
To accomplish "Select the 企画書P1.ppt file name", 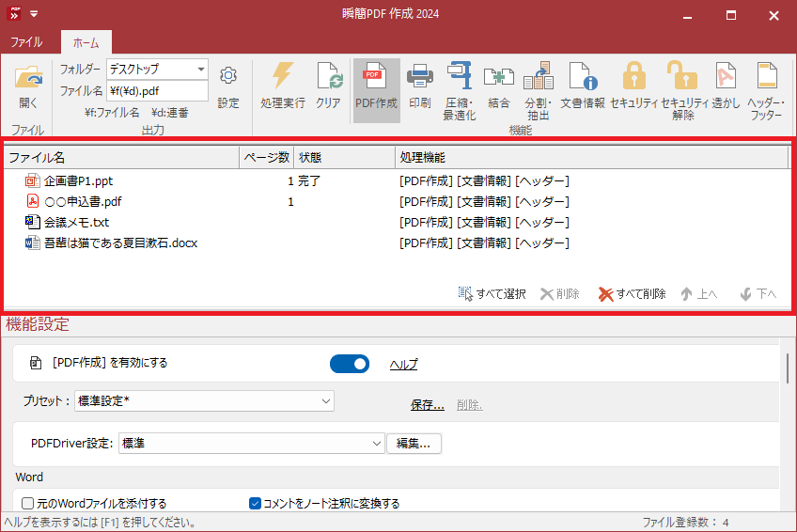I will click(x=78, y=180).
